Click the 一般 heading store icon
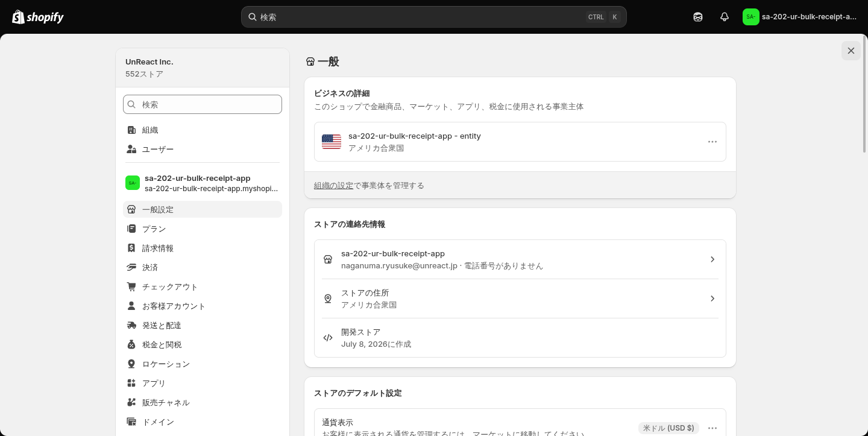Image resolution: width=868 pixels, height=436 pixels. tap(310, 62)
